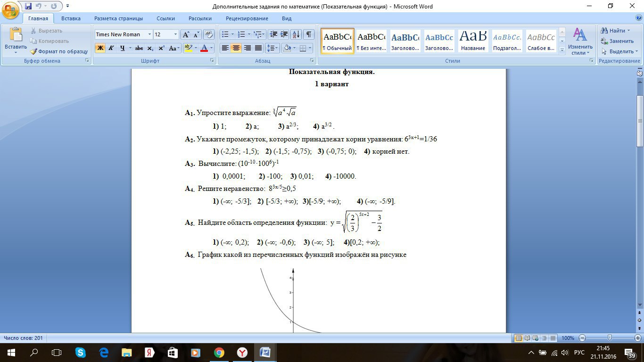Click the zoom slider handle
This screenshot has height=362, width=644.
(x=610, y=338)
